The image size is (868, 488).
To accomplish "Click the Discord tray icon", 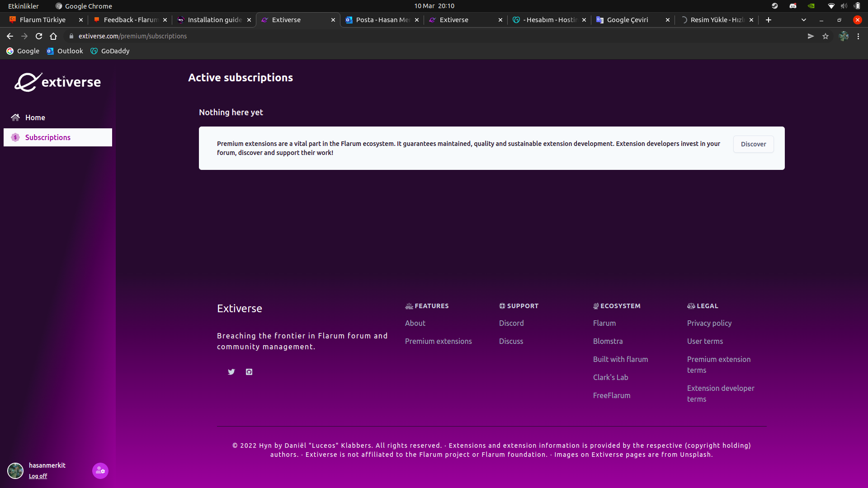I will [793, 6].
